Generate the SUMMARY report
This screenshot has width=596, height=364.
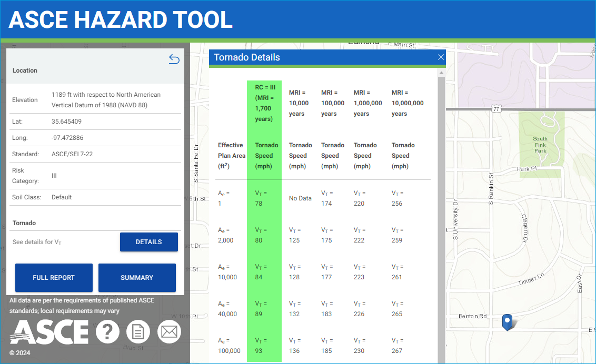(137, 278)
